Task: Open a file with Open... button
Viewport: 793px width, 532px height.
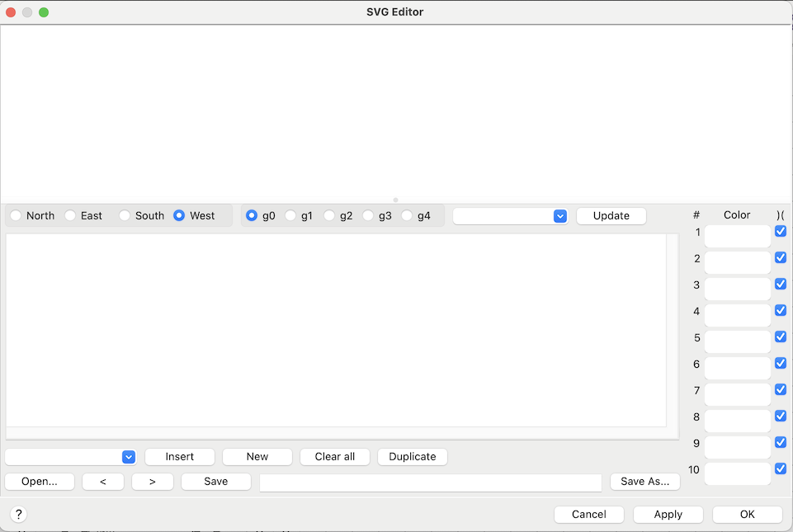Action: coord(40,482)
